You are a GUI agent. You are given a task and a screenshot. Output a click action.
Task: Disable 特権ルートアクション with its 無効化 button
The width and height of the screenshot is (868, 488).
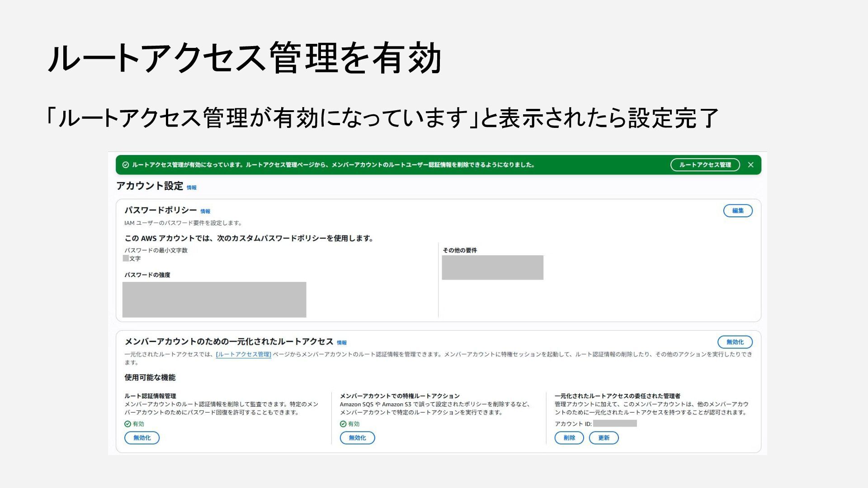coord(357,438)
